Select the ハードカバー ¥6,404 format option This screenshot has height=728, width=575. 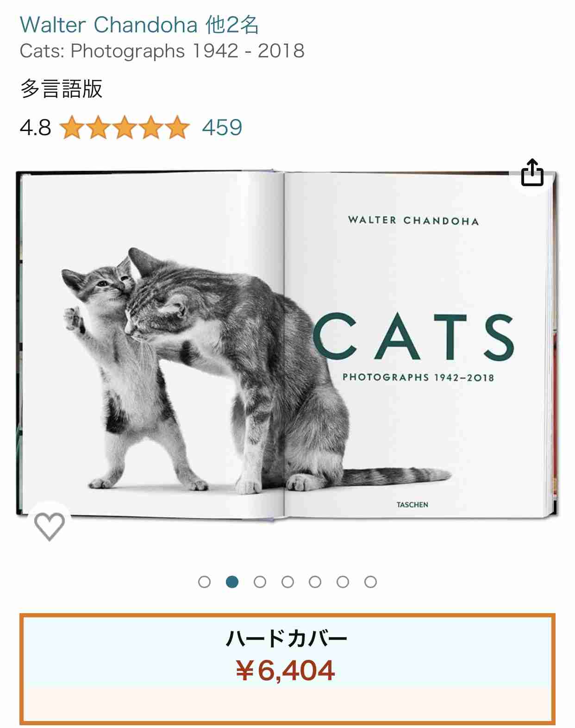287,669
